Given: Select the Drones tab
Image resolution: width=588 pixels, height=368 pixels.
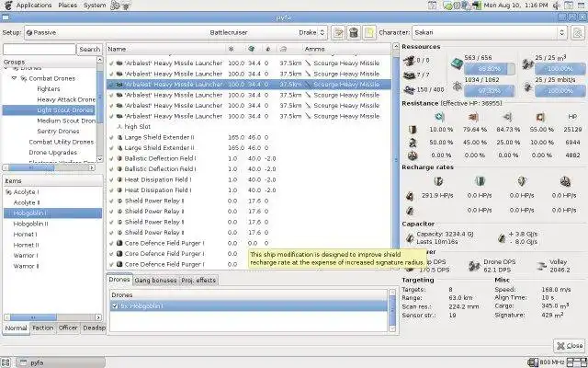Looking at the screenshot, I should coord(119,280).
